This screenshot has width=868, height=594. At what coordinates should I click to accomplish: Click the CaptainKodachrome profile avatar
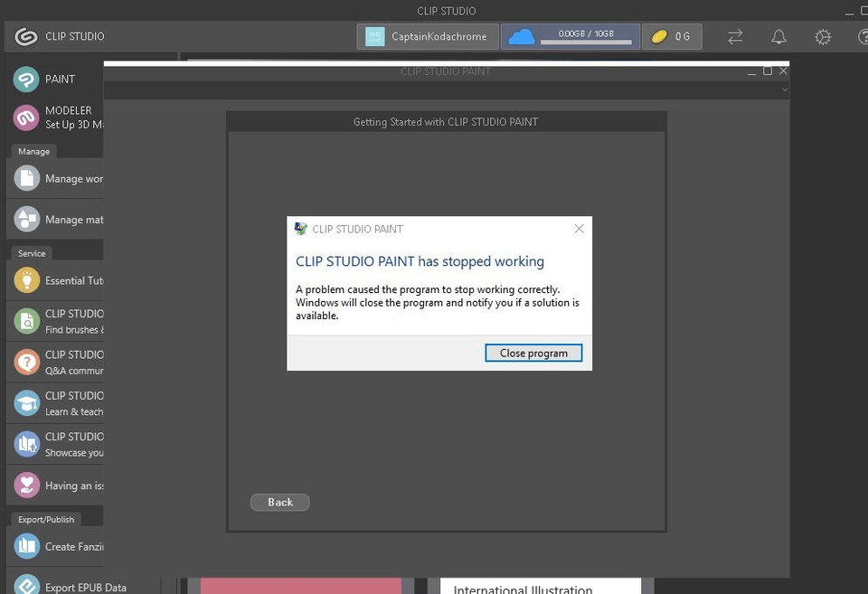click(374, 36)
